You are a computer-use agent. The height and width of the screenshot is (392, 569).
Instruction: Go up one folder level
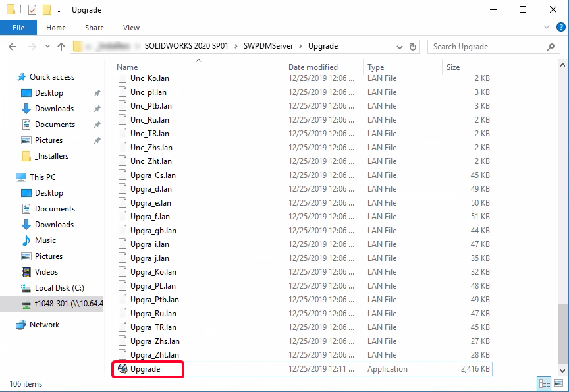61,47
